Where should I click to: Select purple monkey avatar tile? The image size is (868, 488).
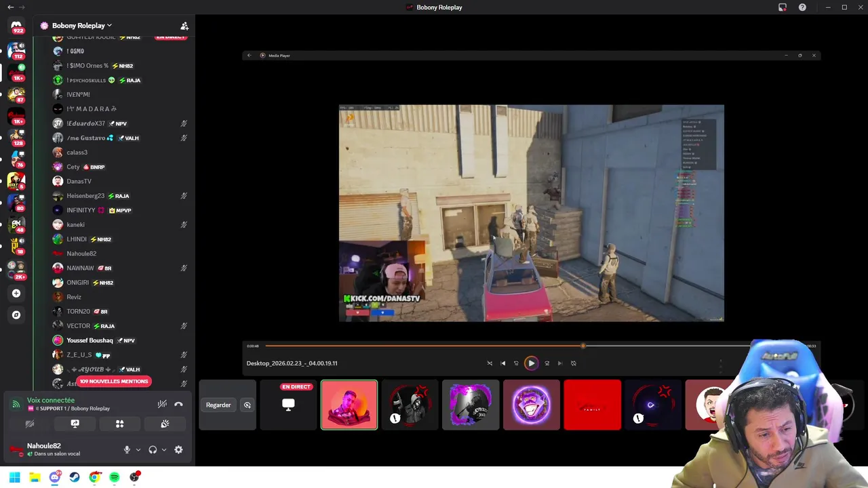[x=532, y=405]
